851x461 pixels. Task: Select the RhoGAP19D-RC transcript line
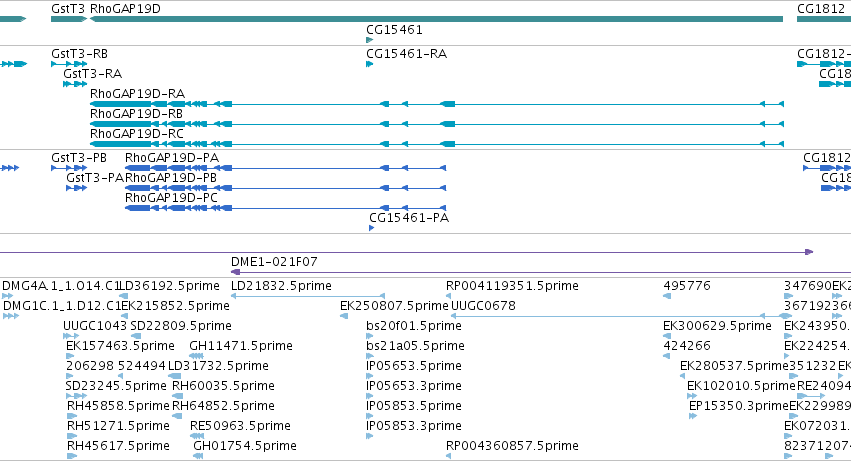(x=436, y=144)
